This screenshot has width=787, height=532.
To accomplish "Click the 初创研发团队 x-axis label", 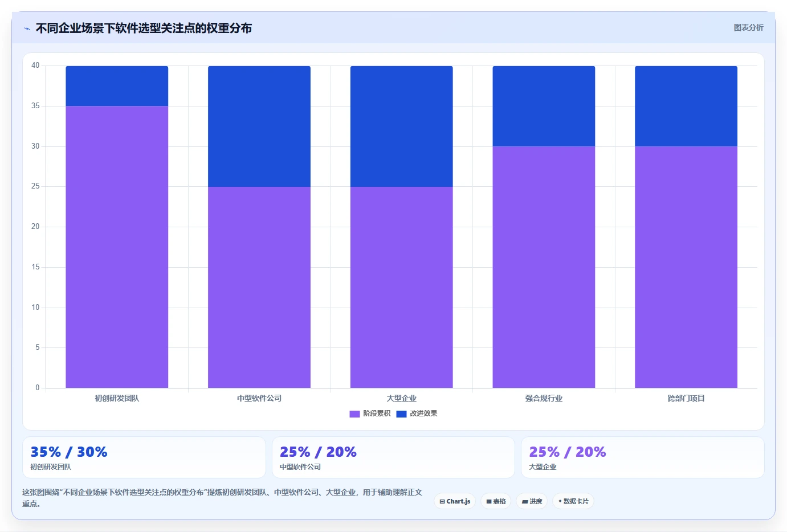I will point(117,398).
